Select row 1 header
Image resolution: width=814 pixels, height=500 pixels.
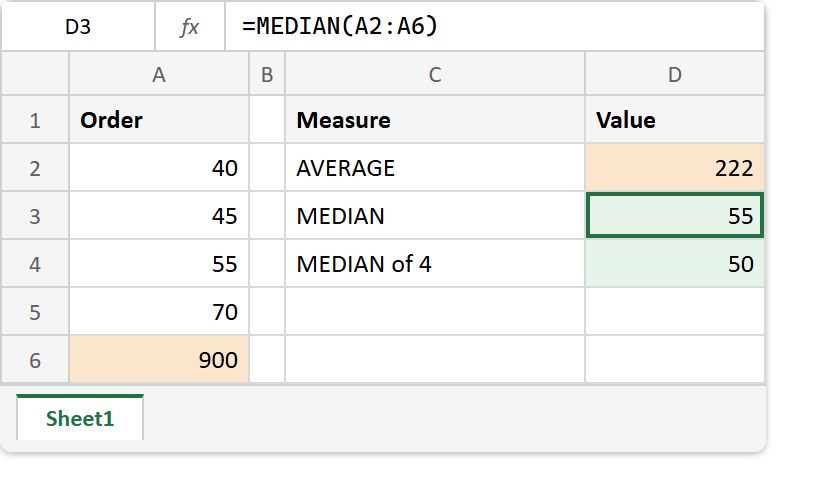35,120
